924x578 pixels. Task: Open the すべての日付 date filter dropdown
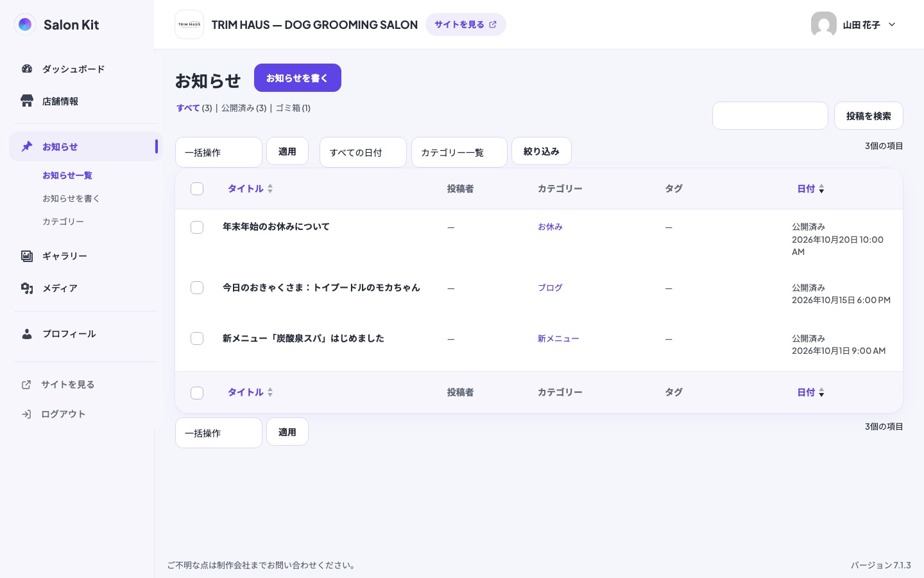(x=363, y=152)
